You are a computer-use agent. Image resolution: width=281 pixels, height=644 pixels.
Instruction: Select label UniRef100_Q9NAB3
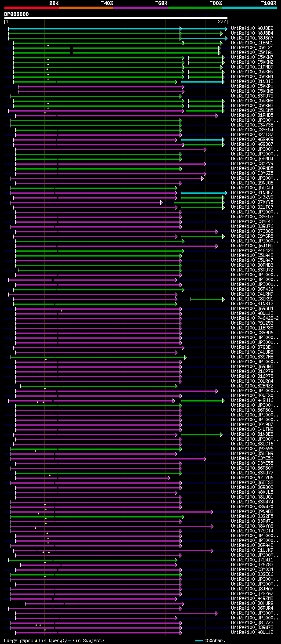click(252, 511)
